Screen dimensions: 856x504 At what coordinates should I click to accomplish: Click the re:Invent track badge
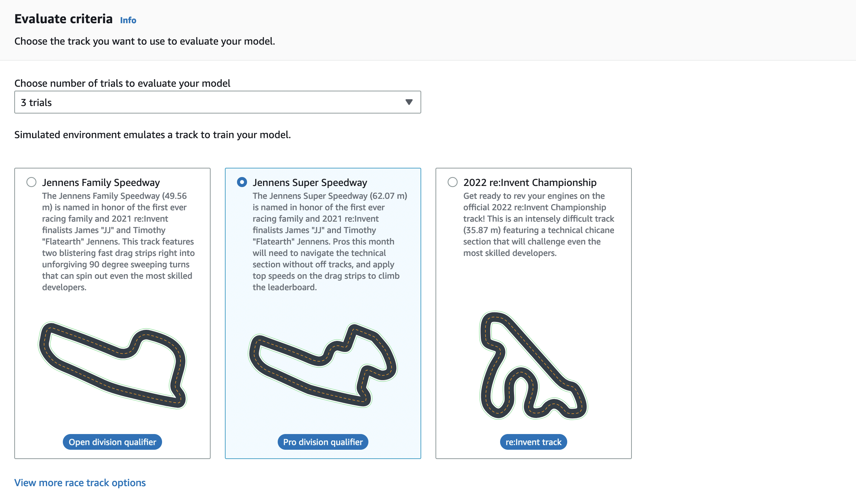pos(533,442)
